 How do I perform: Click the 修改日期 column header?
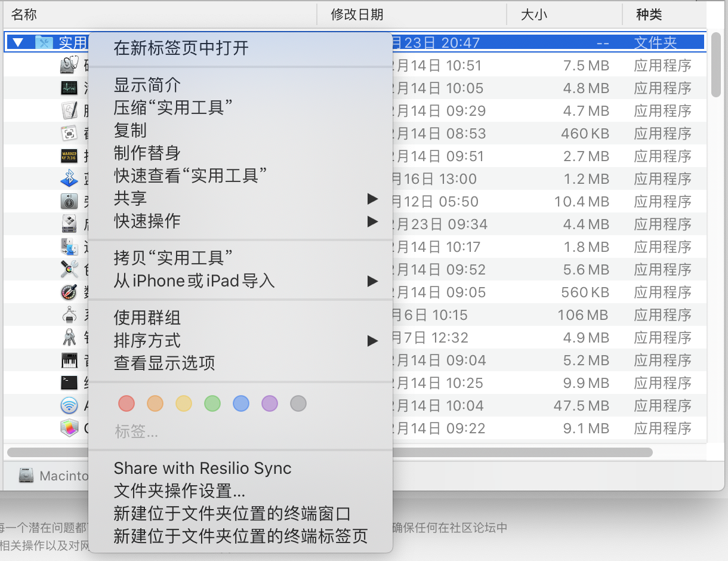(357, 15)
